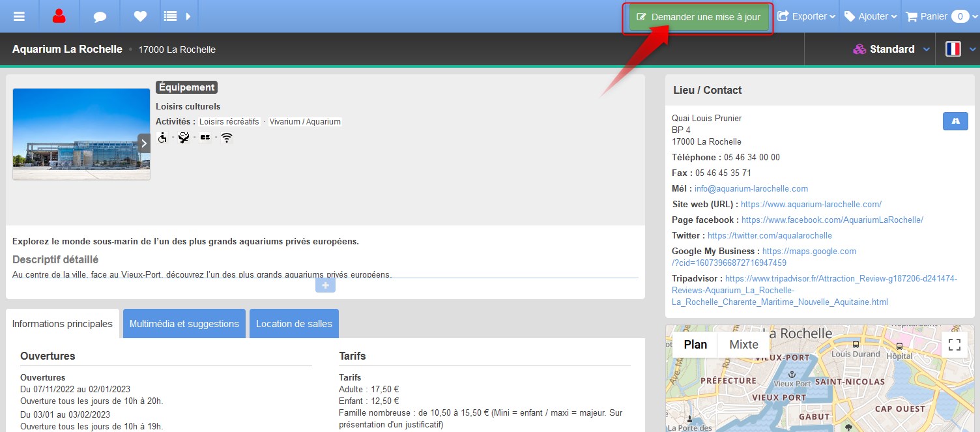Click the payment card icon
Image resolution: width=980 pixels, height=432 pixels.
pos(205,137)
